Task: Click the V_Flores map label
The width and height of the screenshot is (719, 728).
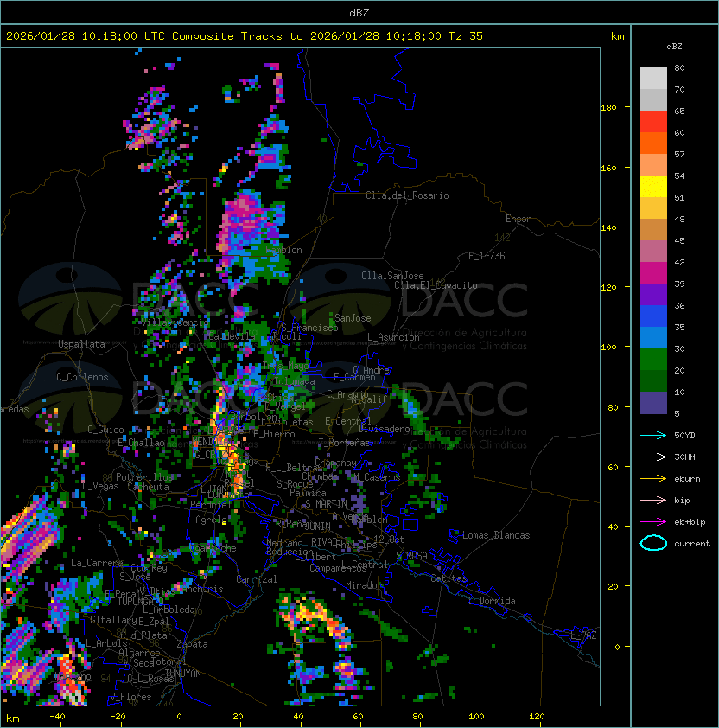Action: pyautogui.click(x=130, y=697)
